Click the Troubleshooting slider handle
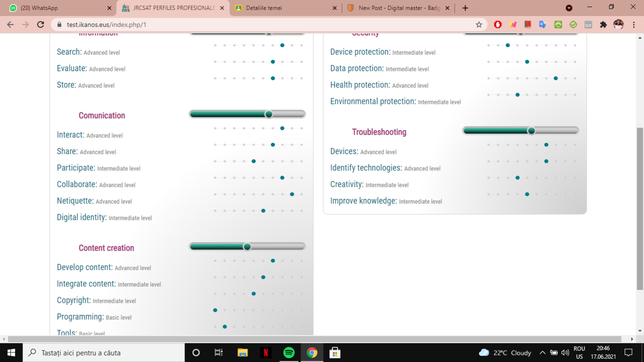 (x=531, y=131)
